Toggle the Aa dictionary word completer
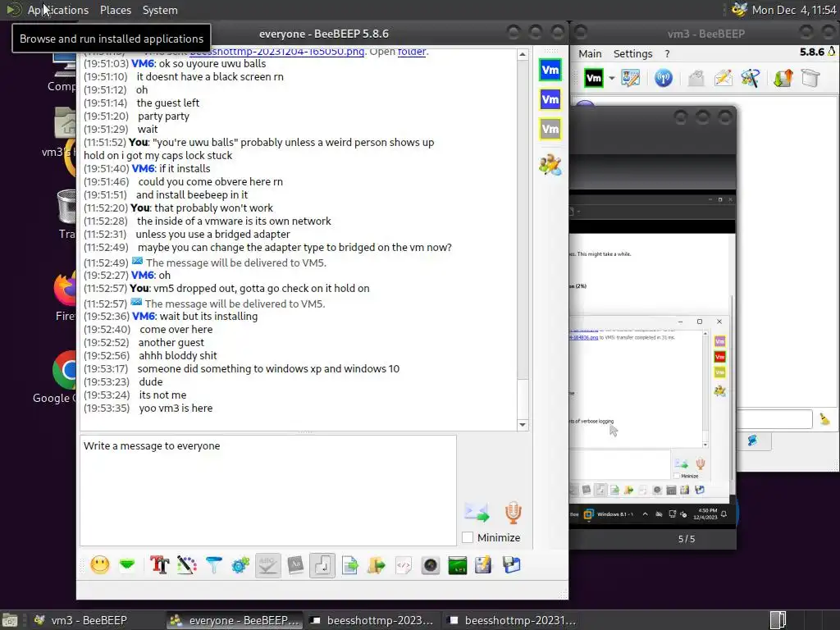Viewport: 840px width, 630px height. (295, 564)
